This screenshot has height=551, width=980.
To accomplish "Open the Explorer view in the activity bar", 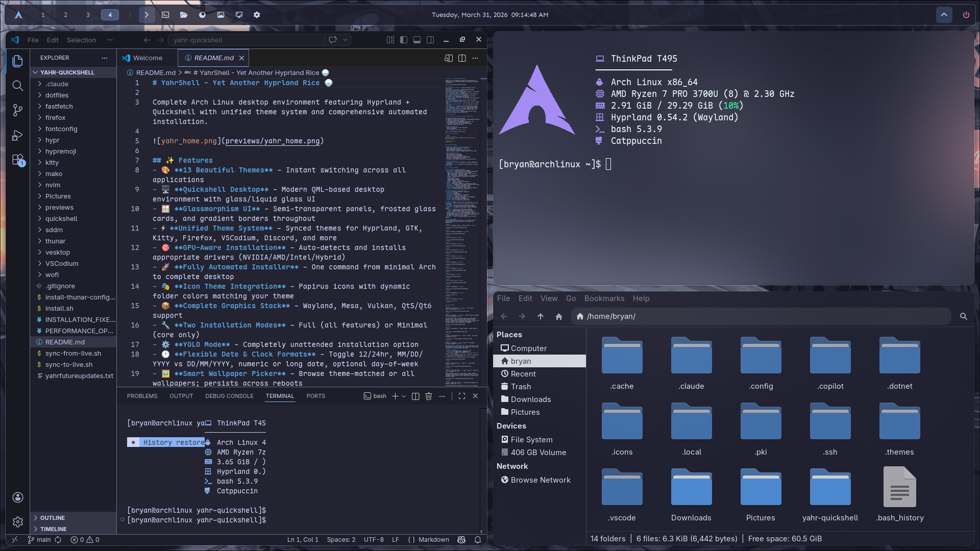I will [x=17, y=61].
